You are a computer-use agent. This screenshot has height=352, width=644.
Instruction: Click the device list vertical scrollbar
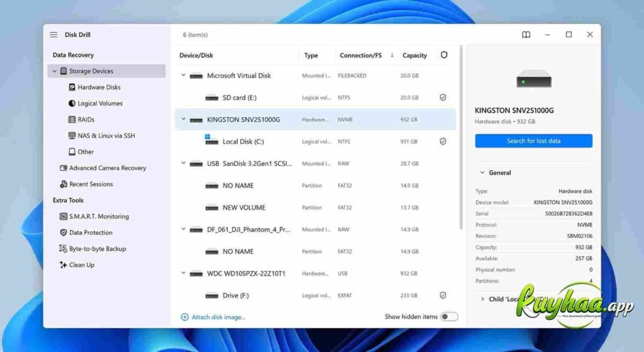pos(461,138)
